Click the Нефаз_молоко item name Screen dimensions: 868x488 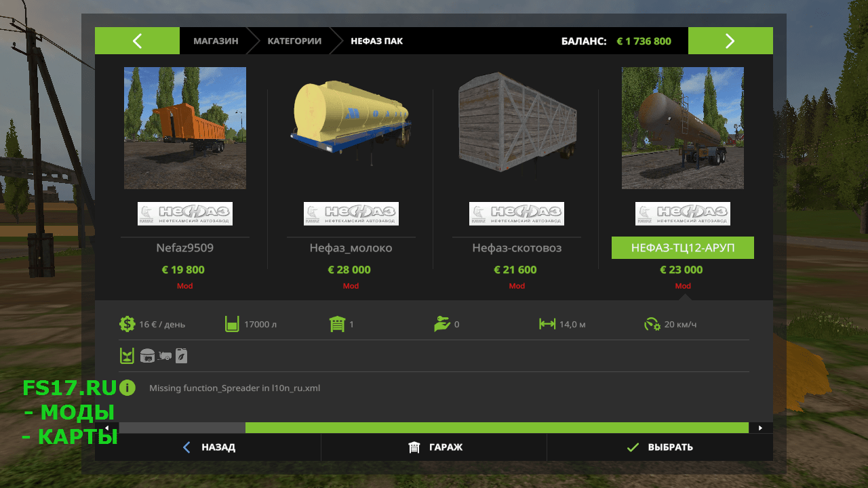pyautogui.click(x=351, y=248)
